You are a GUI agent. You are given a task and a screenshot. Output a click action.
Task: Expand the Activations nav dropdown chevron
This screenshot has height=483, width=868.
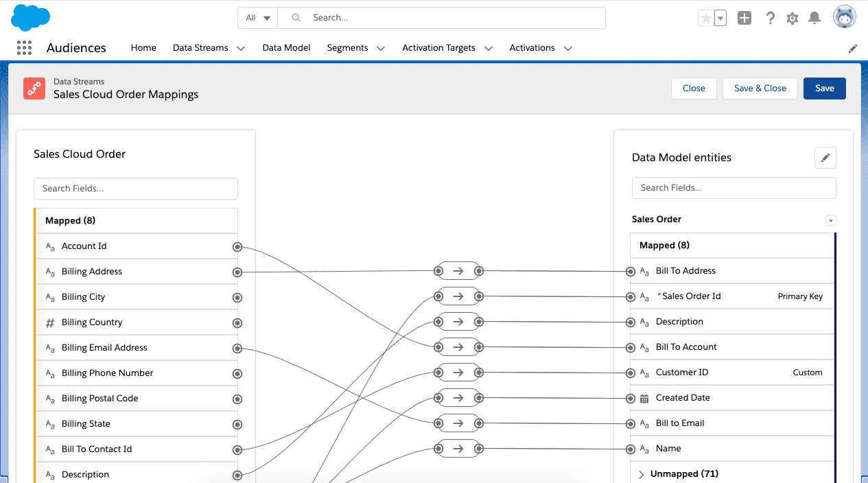click(x=568, y=48)
